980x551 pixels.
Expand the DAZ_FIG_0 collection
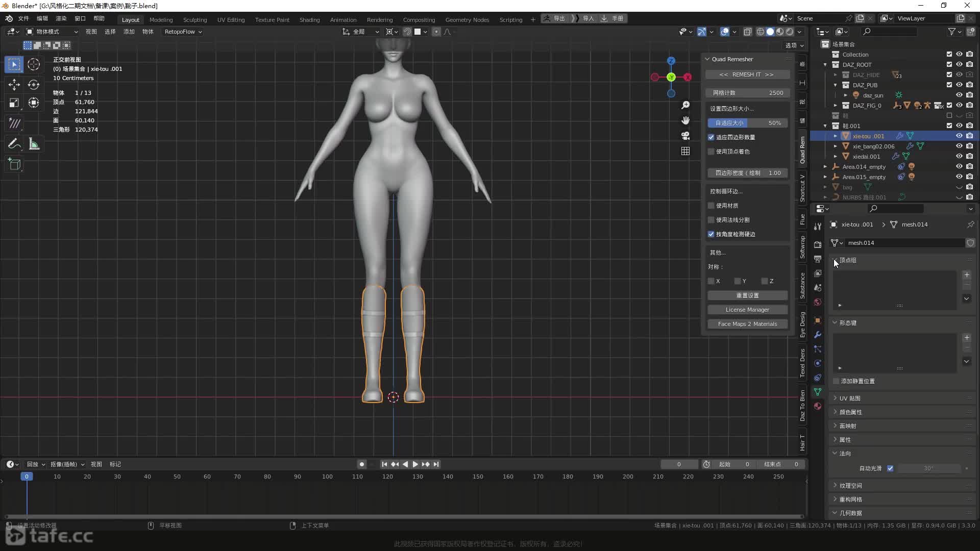[836, 106]
